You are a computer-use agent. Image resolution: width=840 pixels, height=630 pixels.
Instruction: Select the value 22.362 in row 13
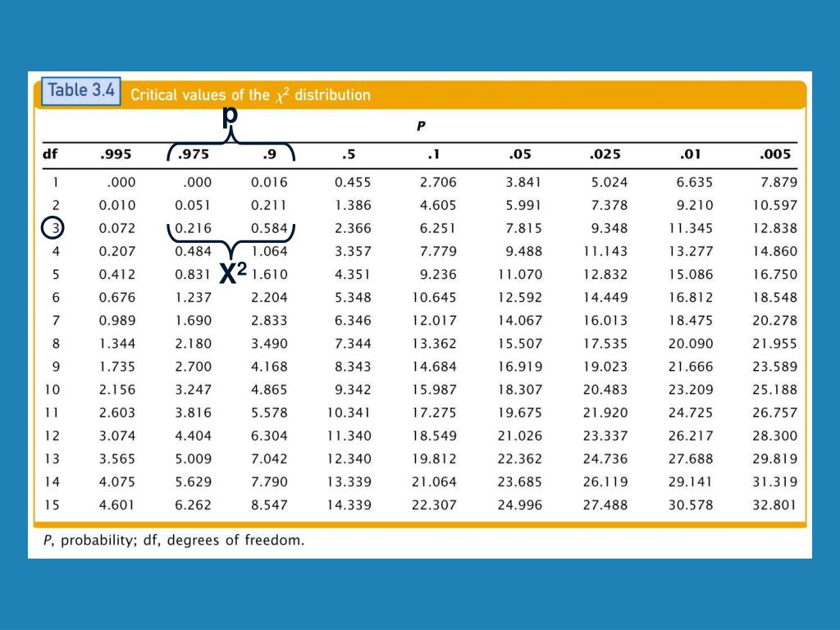point(519,459)
